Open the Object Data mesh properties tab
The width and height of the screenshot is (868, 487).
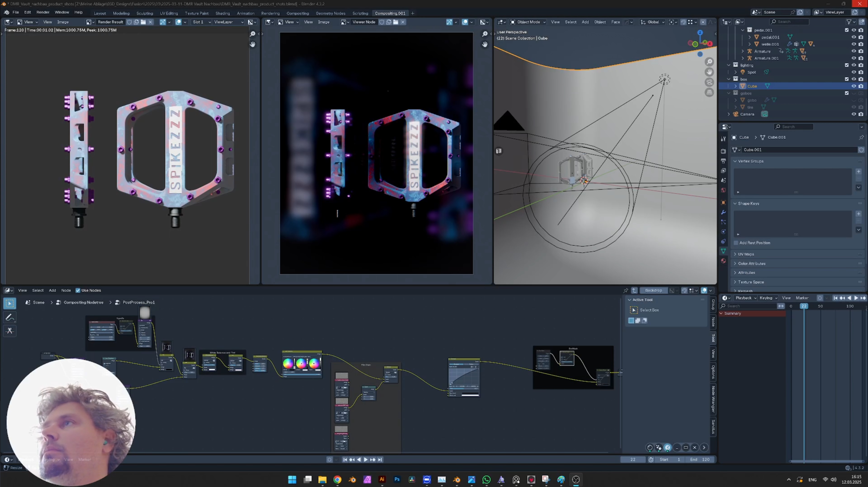pyautogui.click(x=723, y=251)
